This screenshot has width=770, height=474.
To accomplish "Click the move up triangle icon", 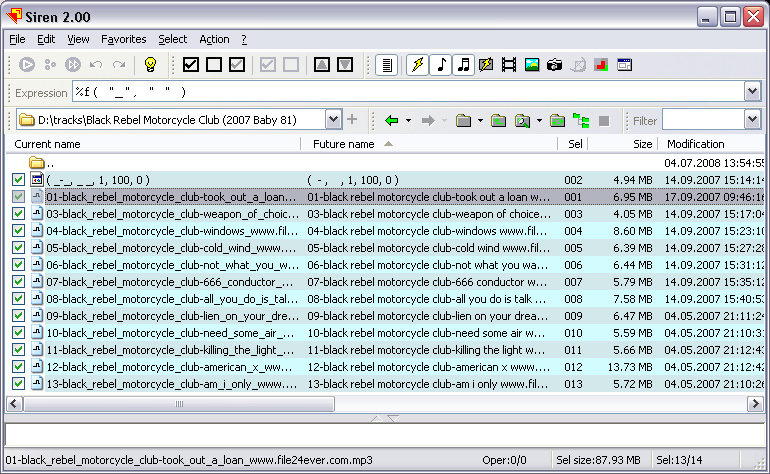I will click(322, 64).
